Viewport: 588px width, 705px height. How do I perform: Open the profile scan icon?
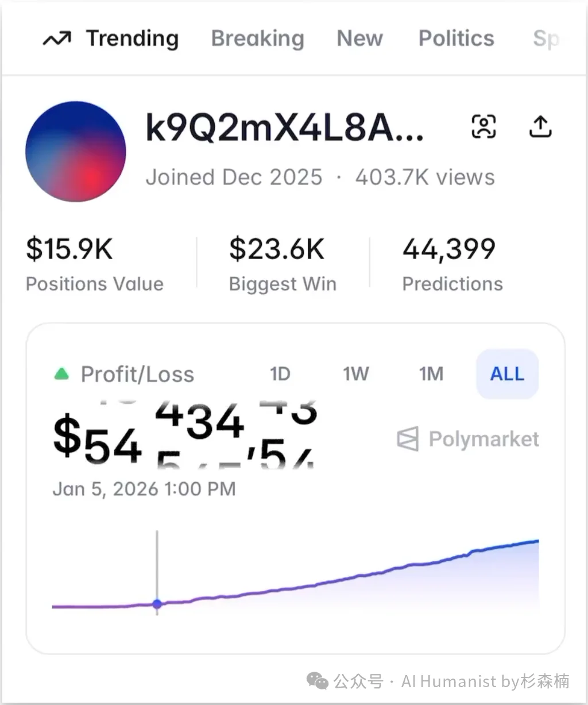pos(483,126)
